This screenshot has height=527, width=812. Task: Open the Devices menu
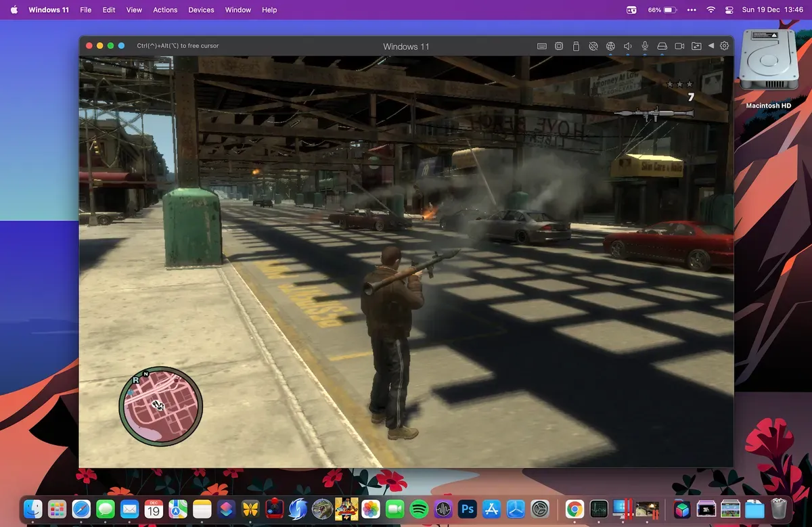pyautogui.click(x=201, y=10)
